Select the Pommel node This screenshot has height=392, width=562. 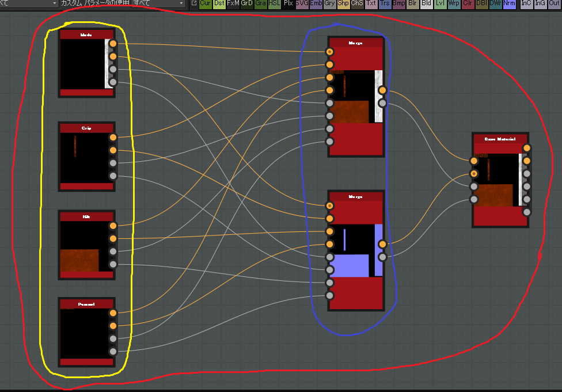[86, 333]
